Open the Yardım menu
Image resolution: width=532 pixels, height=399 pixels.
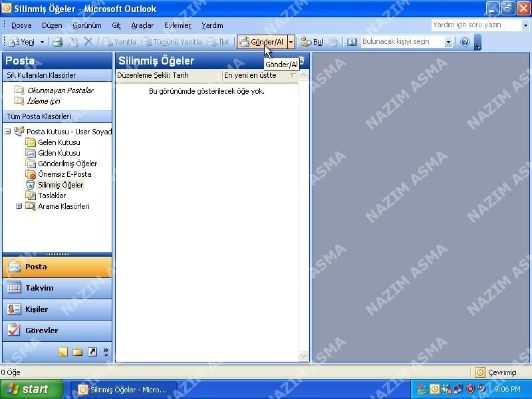click(212, 25)
